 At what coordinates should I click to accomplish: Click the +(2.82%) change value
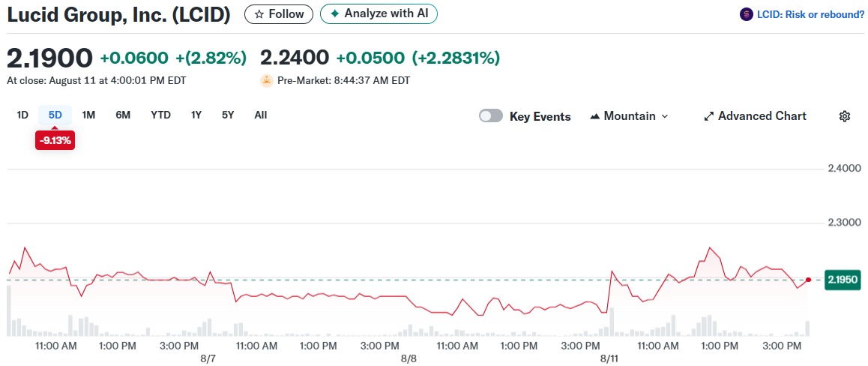click(211, 58)
